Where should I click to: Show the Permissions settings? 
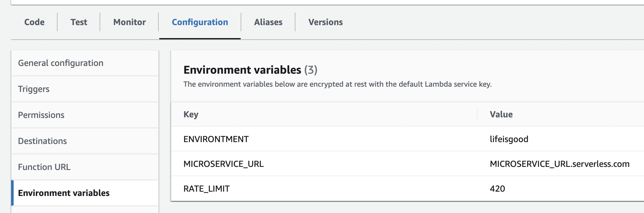[x=41, y=115]
